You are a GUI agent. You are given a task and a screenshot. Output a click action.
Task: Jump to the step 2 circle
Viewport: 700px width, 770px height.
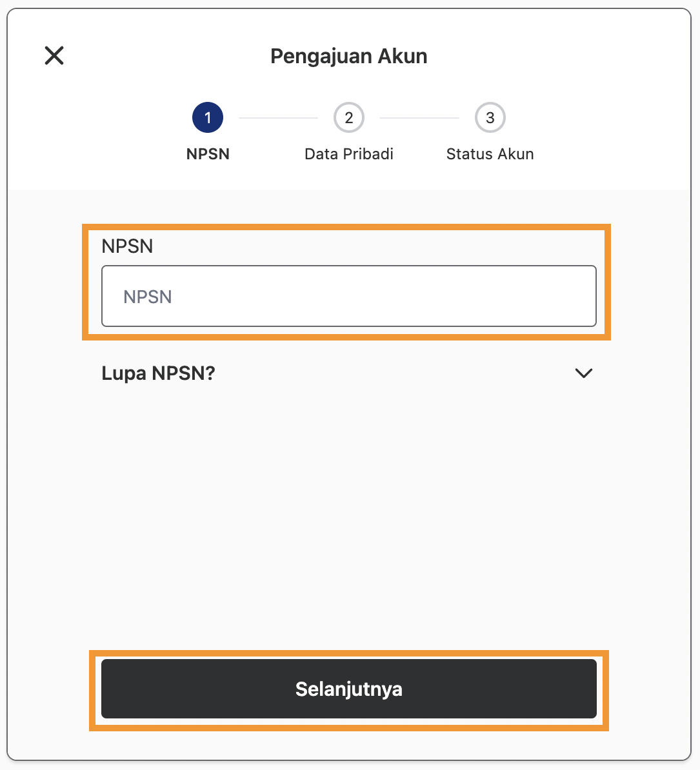349,118
